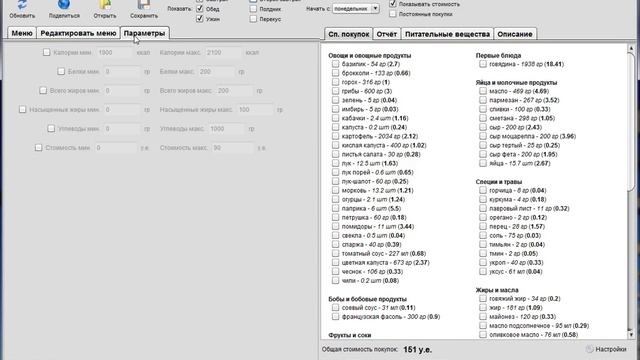Screen dimensions: 640x360
Task: Check the майонез shopping item
Action: (x=483, y=317)
